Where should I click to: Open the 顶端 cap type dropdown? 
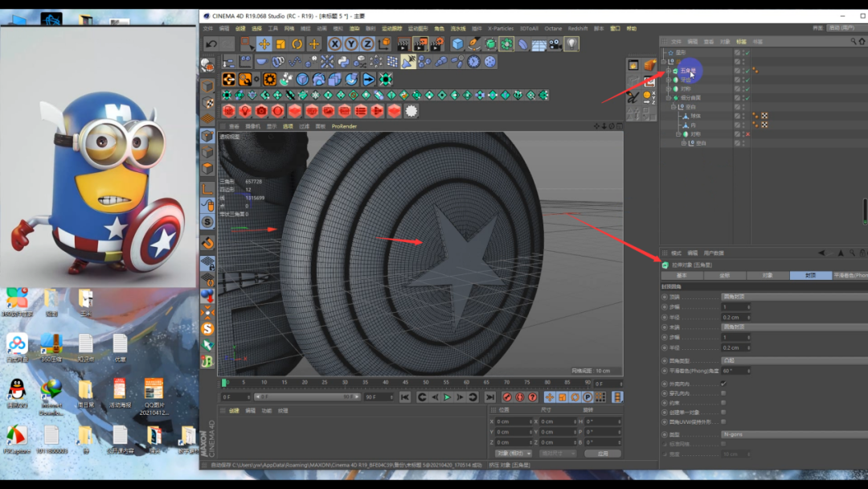coord(794,297)
